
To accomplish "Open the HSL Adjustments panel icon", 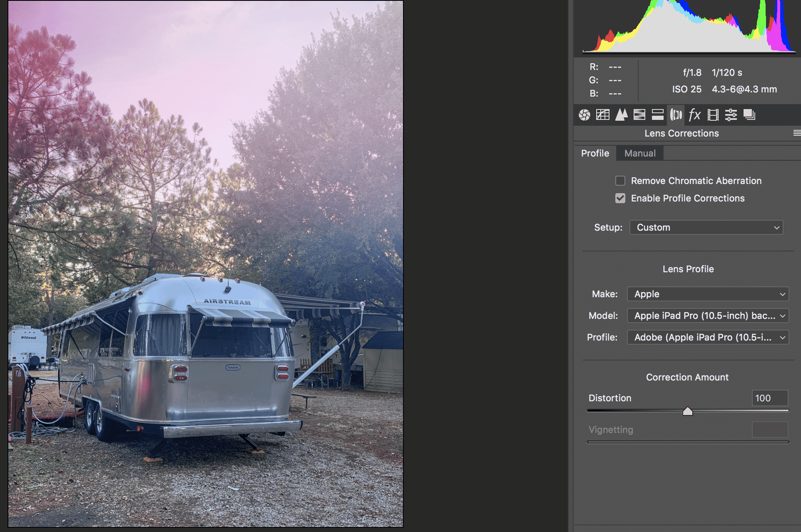I will click(x=639, y=114).
